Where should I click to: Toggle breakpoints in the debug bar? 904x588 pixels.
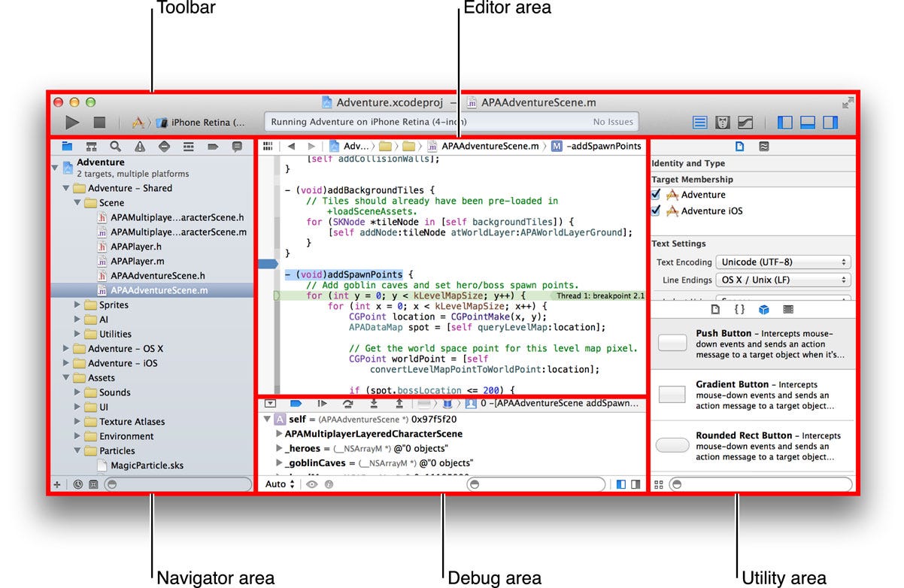[x=296, y=404]
